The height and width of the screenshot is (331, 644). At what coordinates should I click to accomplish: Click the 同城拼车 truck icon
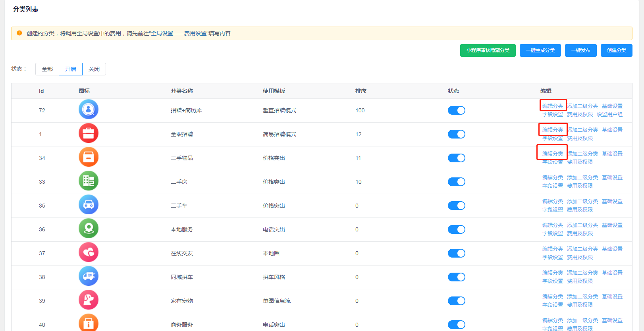click(x=89, y=276)
